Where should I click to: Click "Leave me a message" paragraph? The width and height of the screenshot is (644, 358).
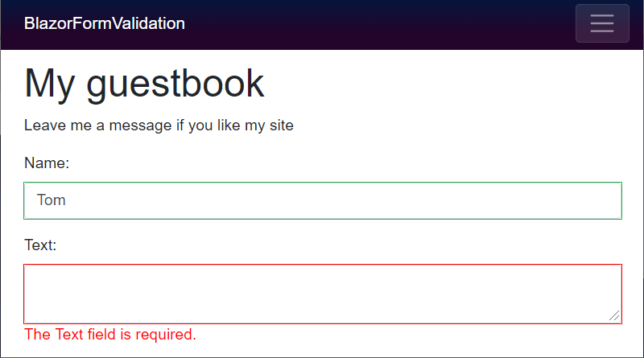pos(159,126)
